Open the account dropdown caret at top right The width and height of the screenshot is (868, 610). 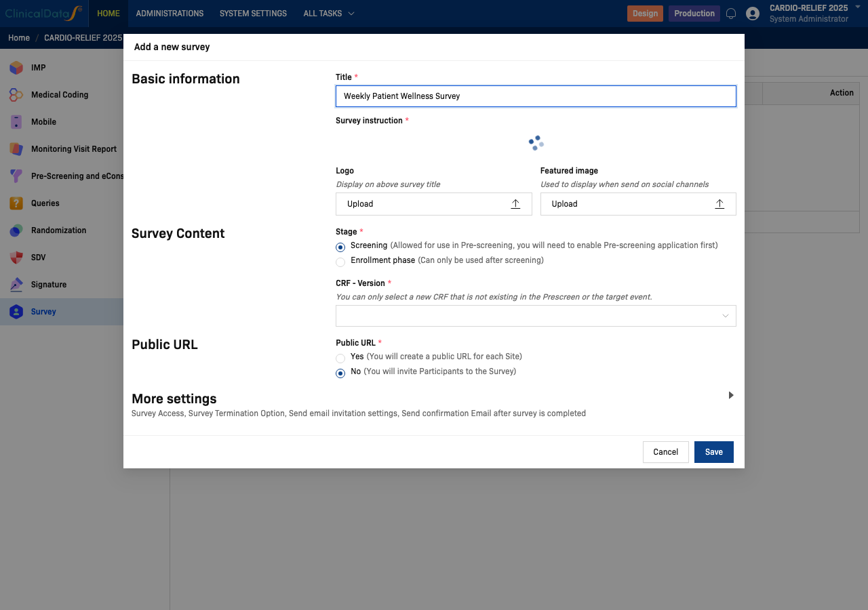click(858, 7)
